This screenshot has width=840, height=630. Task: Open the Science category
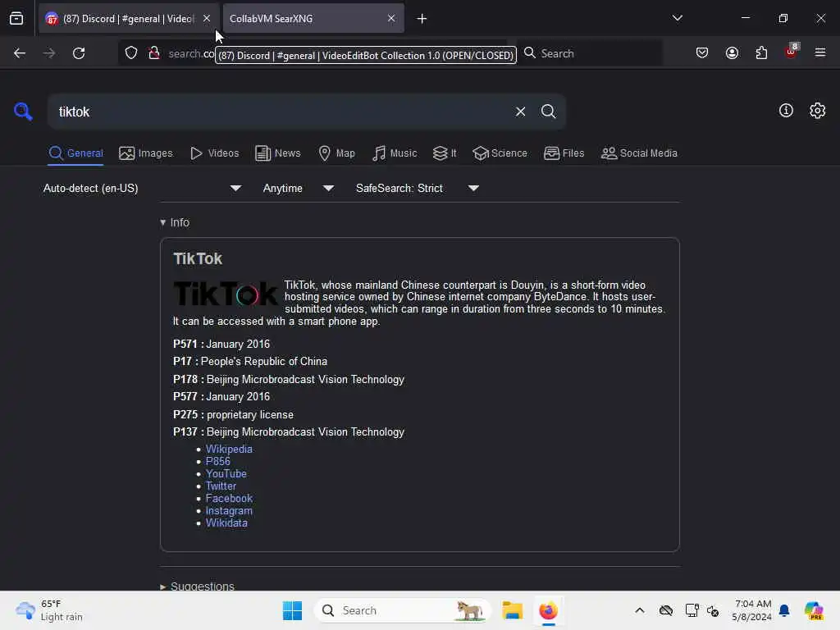500,153
